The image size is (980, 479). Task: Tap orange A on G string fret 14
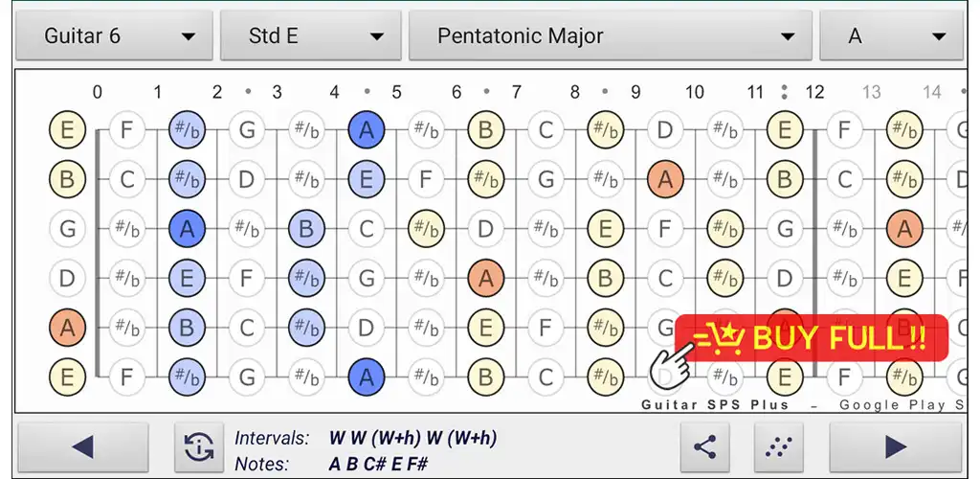(x=904, y=229)
